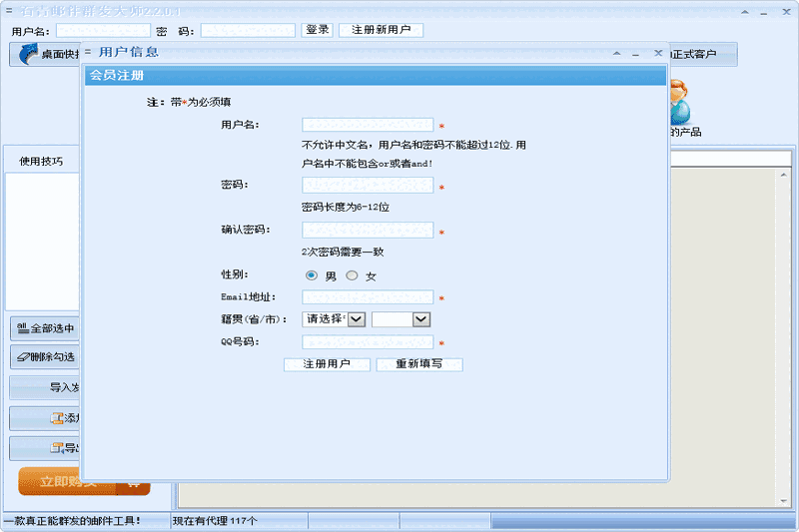
Task: Close the 用户信息 dialog
Action: click(x=658, y=53)
